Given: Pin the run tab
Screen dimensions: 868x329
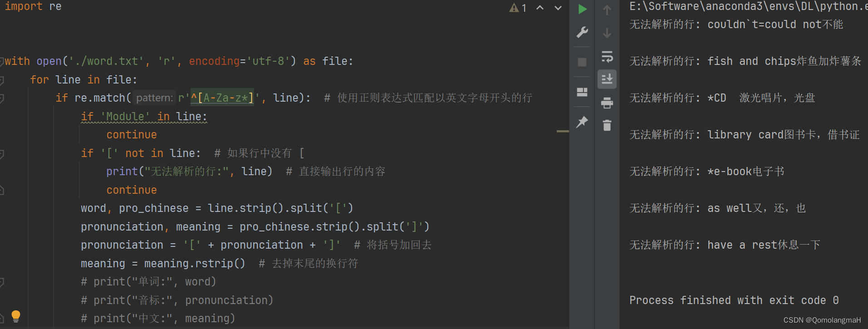Looking at the screenshot, I should 582,122.
